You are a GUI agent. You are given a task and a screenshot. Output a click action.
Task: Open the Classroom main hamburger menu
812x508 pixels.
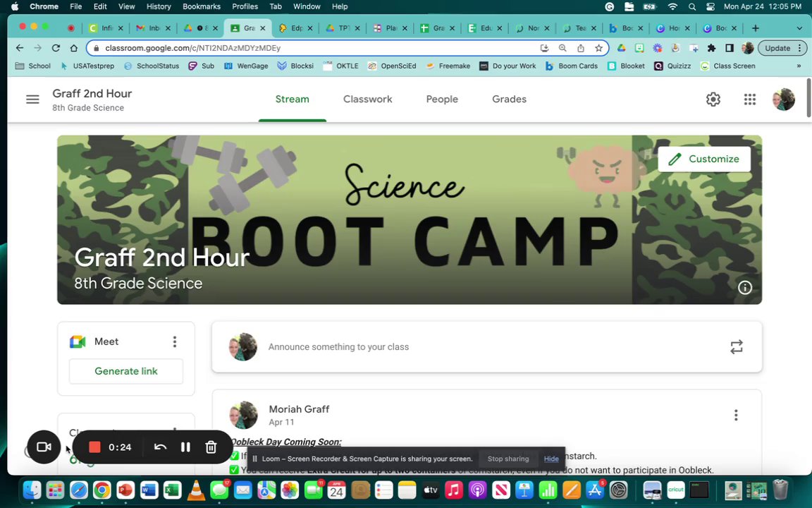point(32,99)
